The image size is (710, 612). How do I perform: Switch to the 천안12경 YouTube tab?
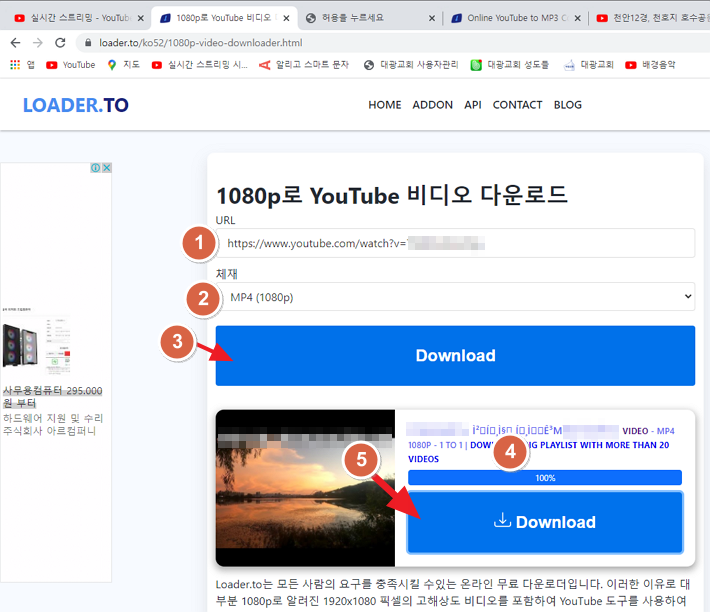pyautogui.click(x=652, y=18)
